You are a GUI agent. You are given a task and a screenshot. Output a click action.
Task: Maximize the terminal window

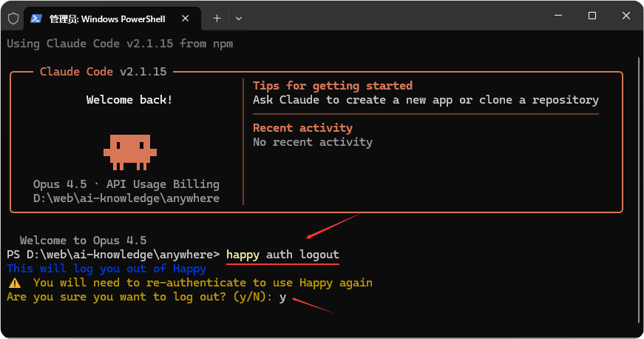(x=592, y=16)
